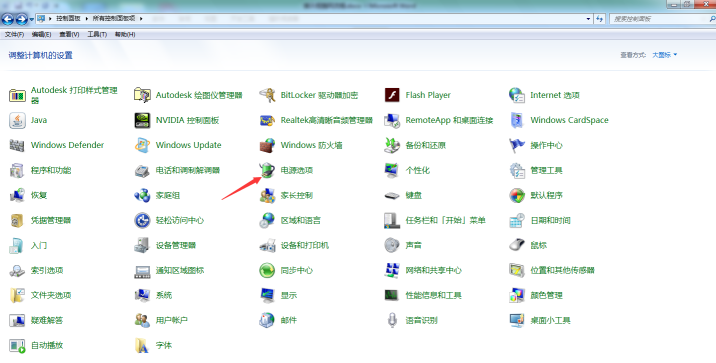
Task: Click the Forward navigation arrow button
Action: (x=21, y=19)
